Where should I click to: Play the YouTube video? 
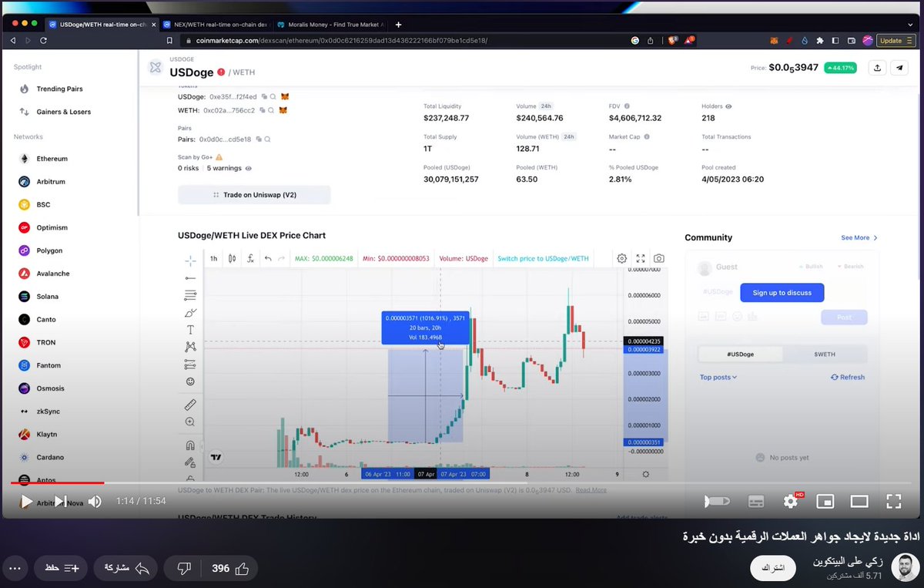25,502
